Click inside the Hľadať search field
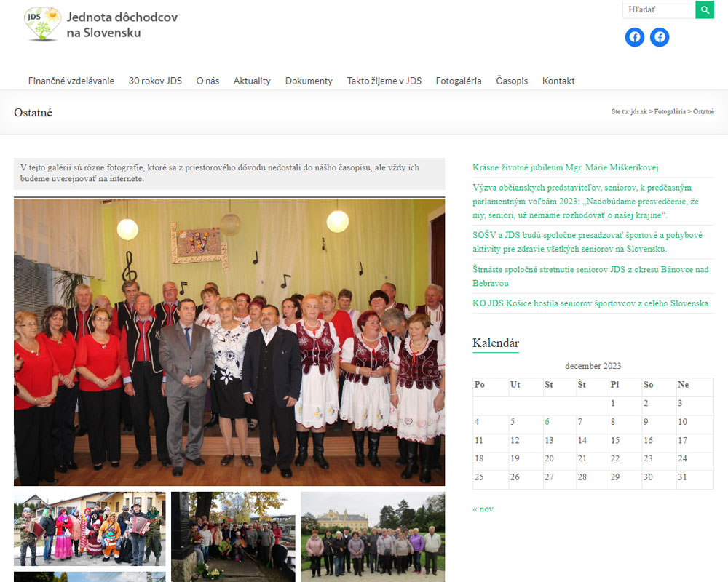 658,9
